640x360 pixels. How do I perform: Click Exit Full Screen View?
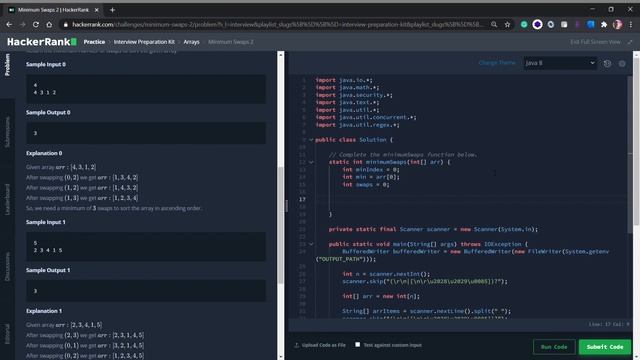(x=595, y=42)
